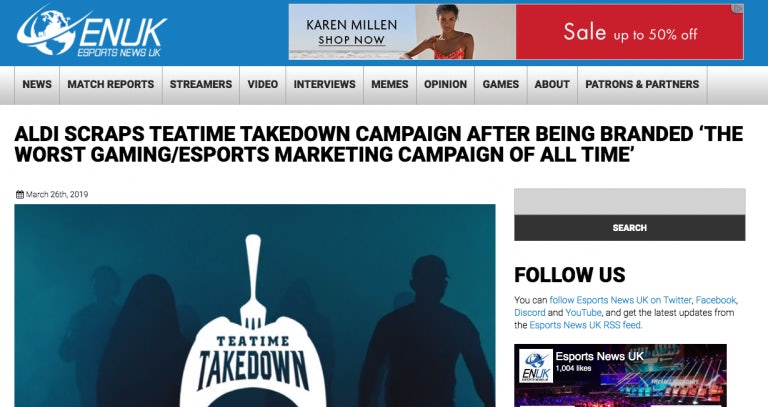The height and width of the screenshot is (407, 768).
Task: Click Esports News UK Facebook page avatar
Action: (x=536, y=366)
